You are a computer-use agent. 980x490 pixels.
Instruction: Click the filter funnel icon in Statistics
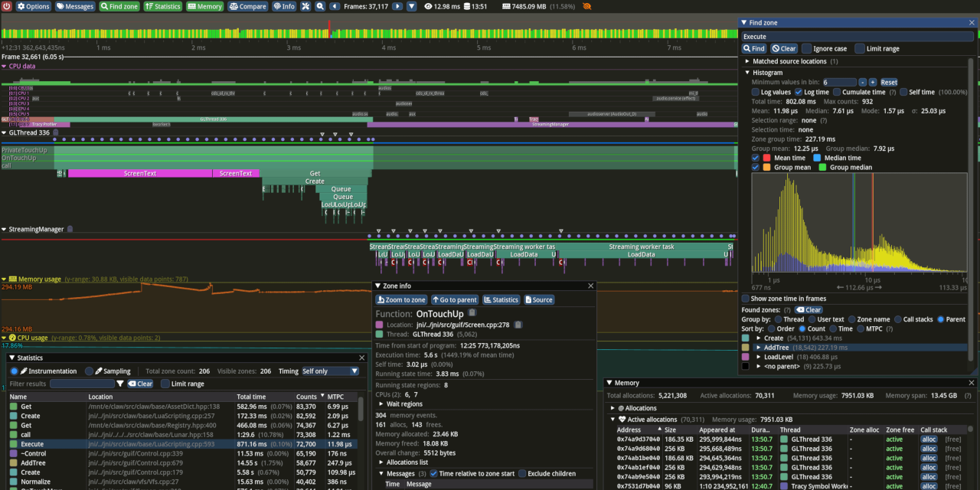pyautogui.click(x=120, y=384)
